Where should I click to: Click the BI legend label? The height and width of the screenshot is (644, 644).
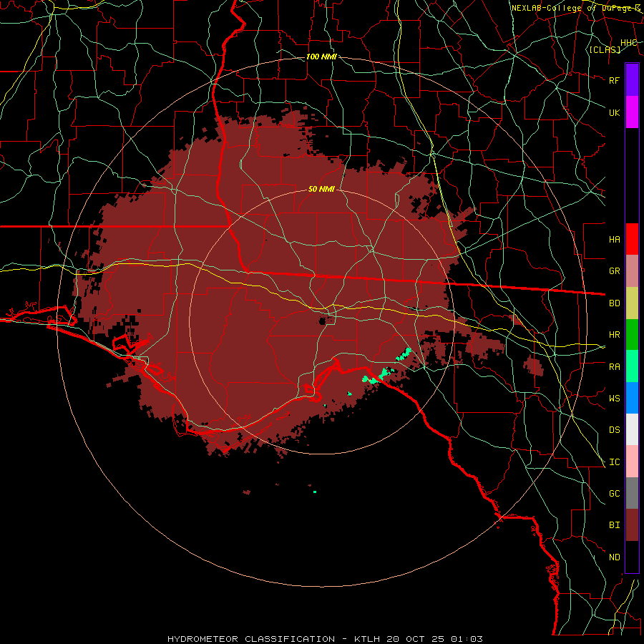[x=615, y=525]
